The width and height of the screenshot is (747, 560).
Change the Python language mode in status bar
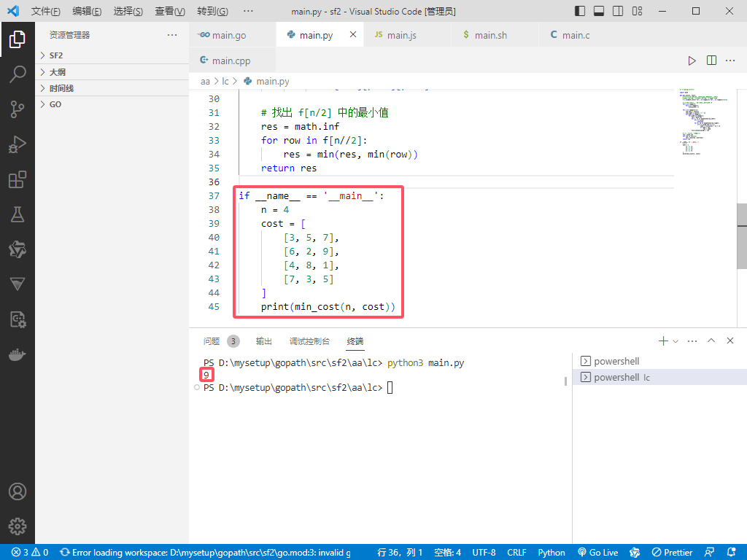pos(551,553)
